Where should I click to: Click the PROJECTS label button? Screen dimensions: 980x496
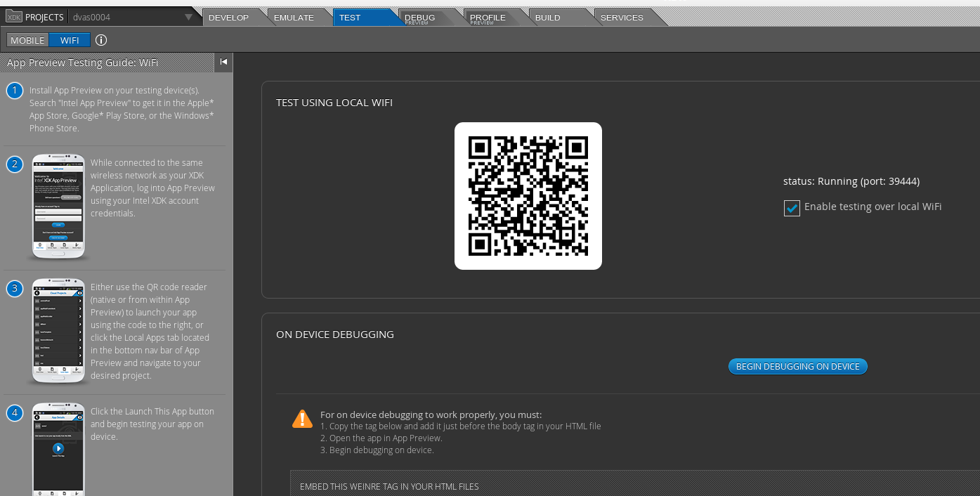pos(44,17)
